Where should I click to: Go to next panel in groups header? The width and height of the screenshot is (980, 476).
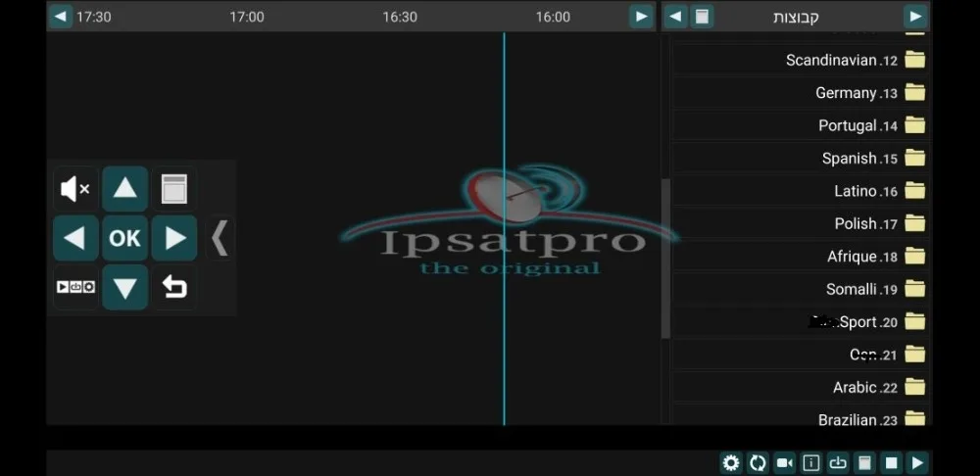pyautogui.click(x=915, y=17)
